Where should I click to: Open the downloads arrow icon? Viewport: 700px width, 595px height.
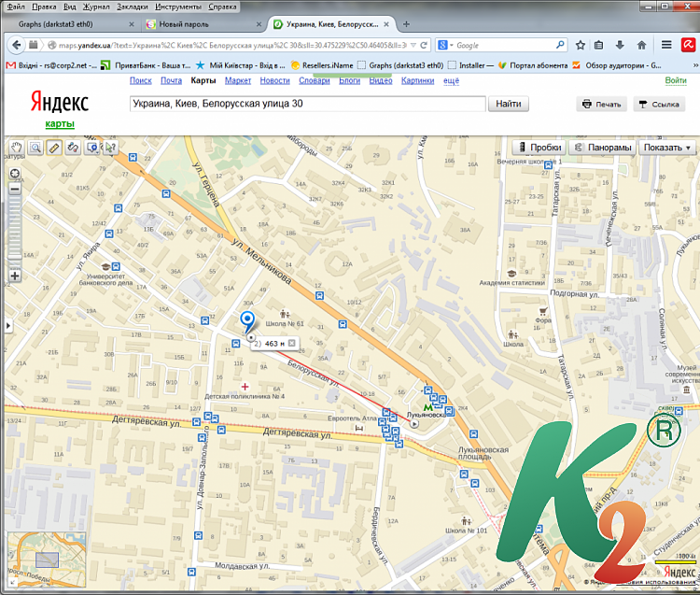620,45
